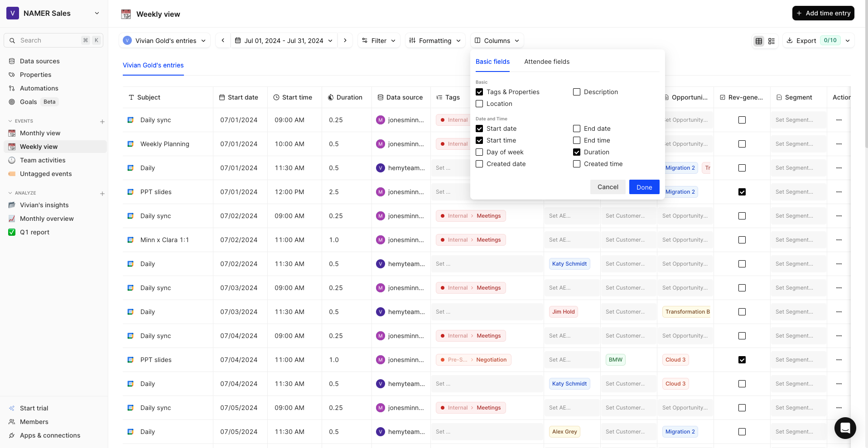Screen dimensions: 868x448
Task: Switch to the compact card view layout
Action: (x=772, y=41)
